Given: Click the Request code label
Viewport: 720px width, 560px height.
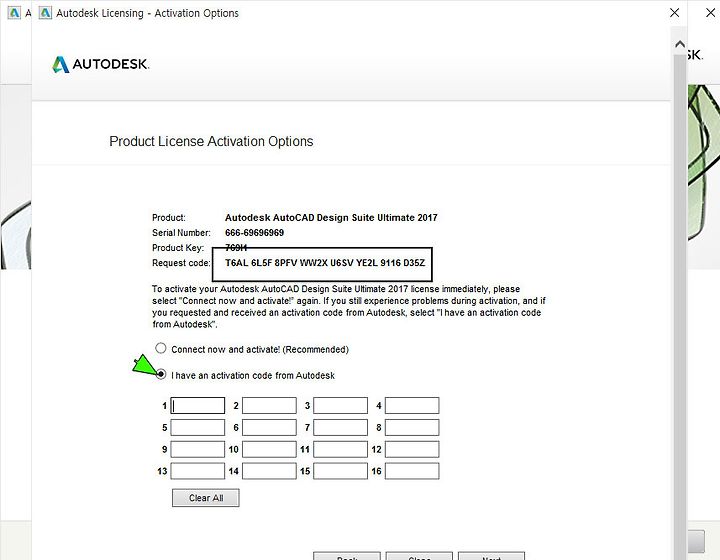Looking at the screenshot, I should [181, 263].
